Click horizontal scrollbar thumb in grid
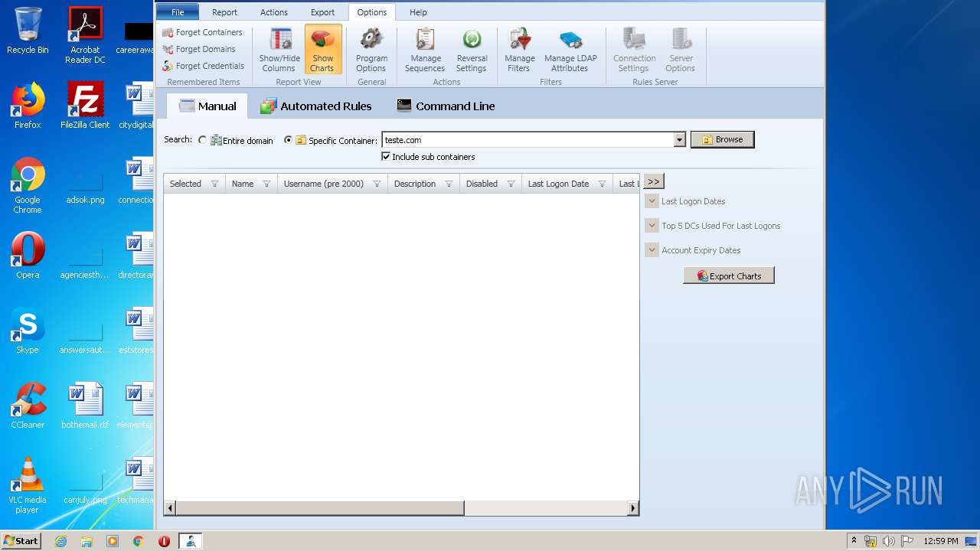Screen dimensions: 980x551 [x=320, y=508]
